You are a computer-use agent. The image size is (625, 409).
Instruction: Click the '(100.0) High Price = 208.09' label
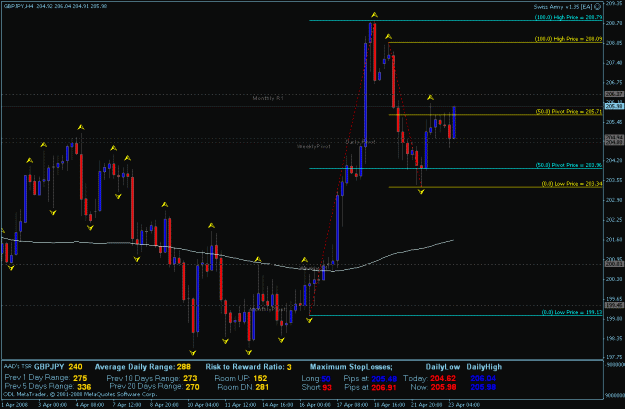click(x=568, y=39)
